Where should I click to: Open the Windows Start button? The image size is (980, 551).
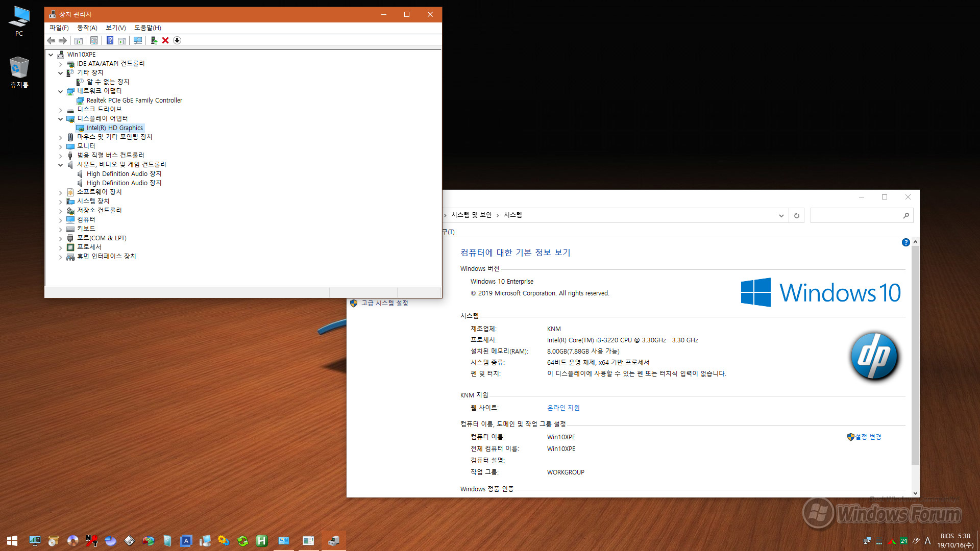[x=12, y=541]
